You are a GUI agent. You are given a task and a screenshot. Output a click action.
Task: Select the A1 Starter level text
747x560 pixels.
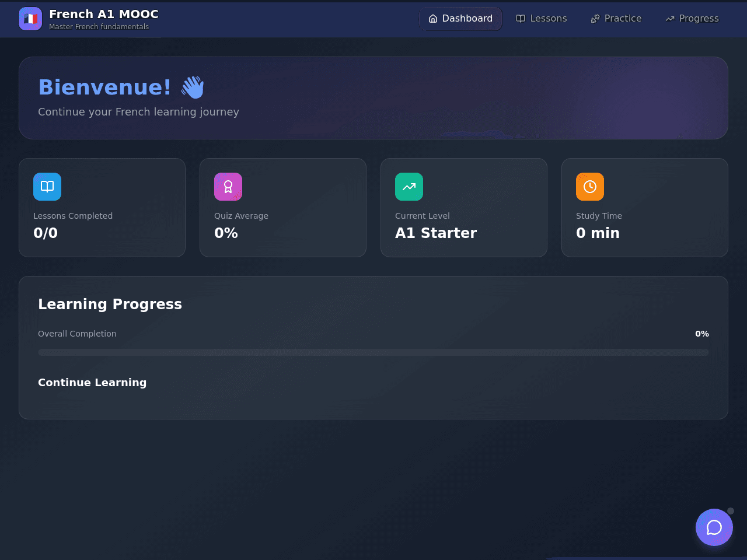pyautogui.click(x=436, y=233)
